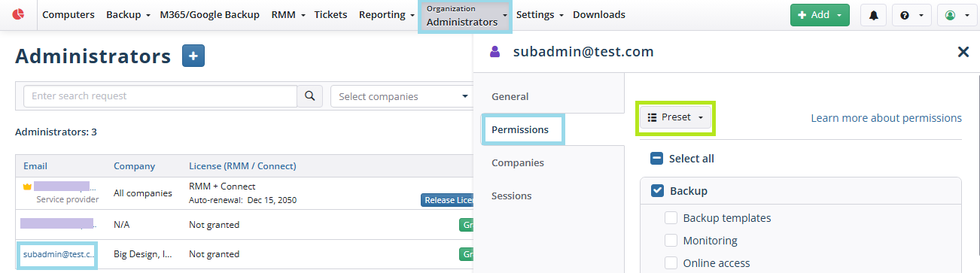Viewport: 980px width, 273px height.
Task: Uncheck the Backup permission checkbox
Action: (657, 191)
